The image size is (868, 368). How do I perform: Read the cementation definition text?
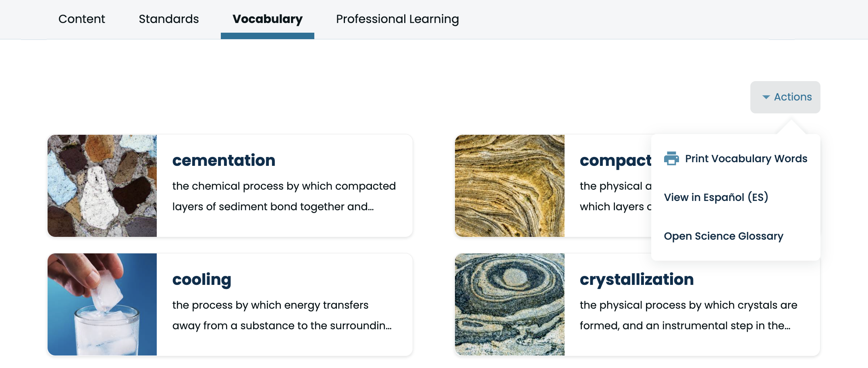284,196
